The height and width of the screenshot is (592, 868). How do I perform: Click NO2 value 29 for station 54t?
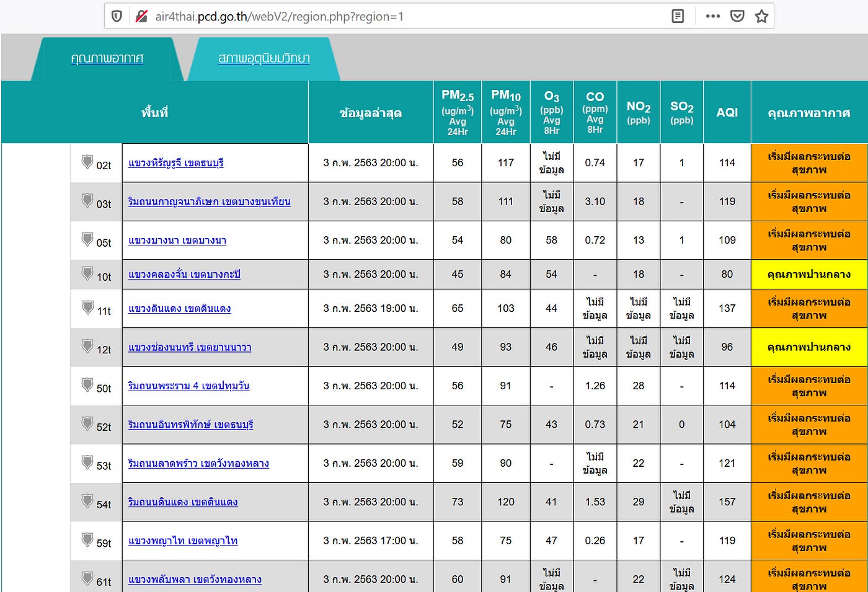[x=639, y=502]
